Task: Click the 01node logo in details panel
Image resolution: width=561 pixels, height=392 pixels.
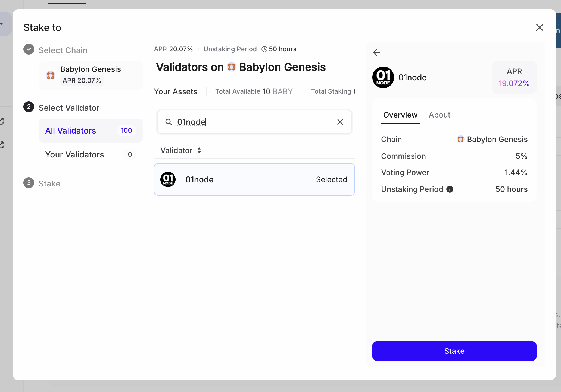Action: (x=383, y=77)
